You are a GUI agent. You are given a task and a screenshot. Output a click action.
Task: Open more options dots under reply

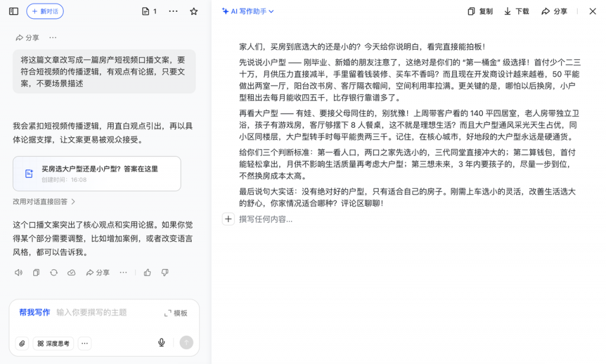tap(123, 272)
